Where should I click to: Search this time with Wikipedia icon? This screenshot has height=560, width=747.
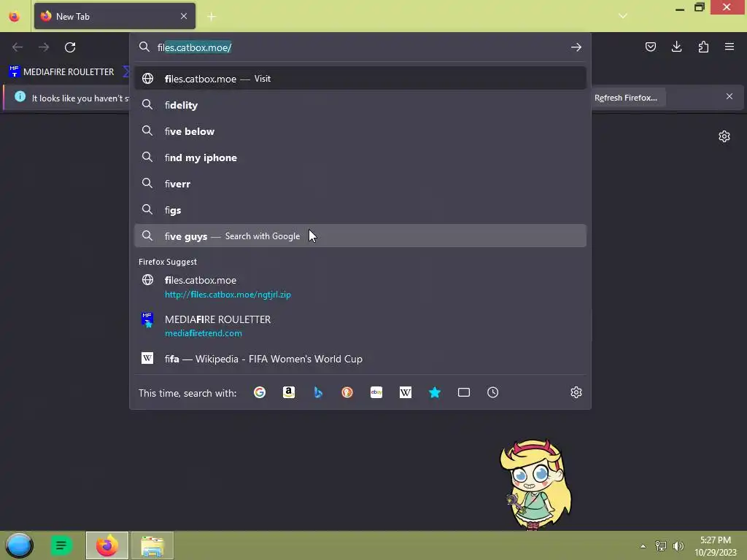(x=406, y=392)
